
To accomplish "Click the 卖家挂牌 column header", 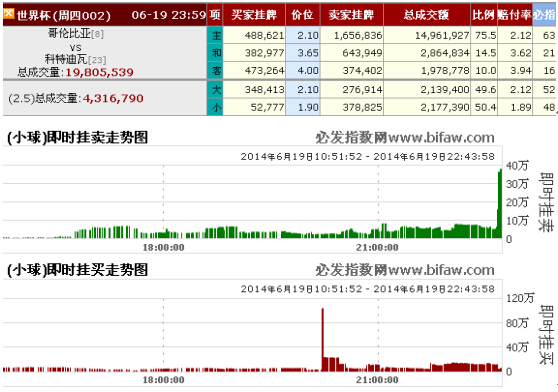I will tap(352, 15).
